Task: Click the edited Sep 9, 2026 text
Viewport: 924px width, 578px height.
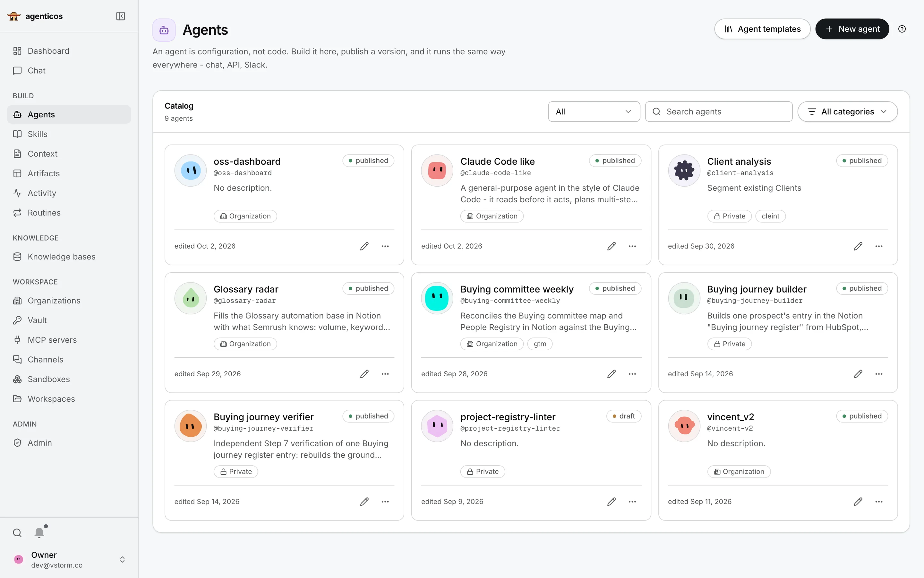Action: [x=452, y=502]
